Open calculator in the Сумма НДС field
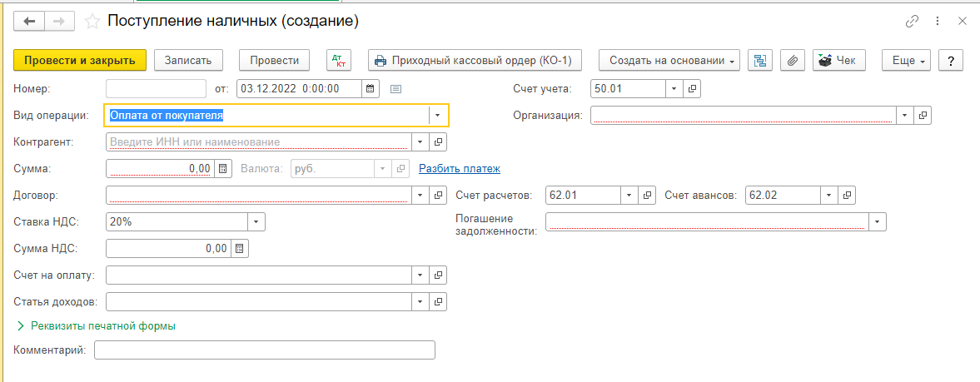The width and height of the screenshot is (980, 382). click(239, 249)
